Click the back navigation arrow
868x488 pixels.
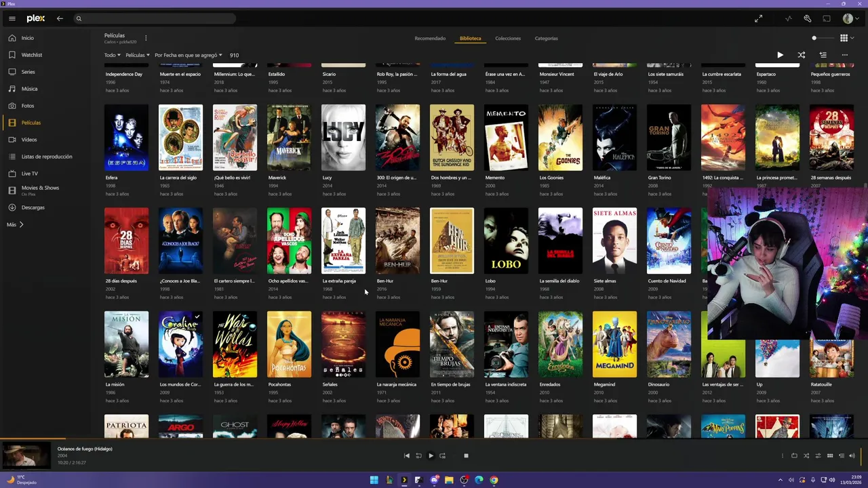point(60,18)
